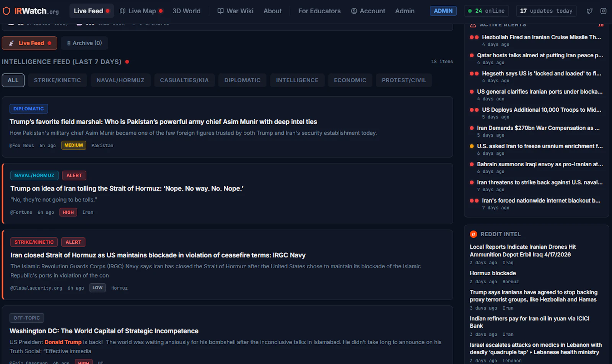Click LOW severity badge

pos(98,288)
